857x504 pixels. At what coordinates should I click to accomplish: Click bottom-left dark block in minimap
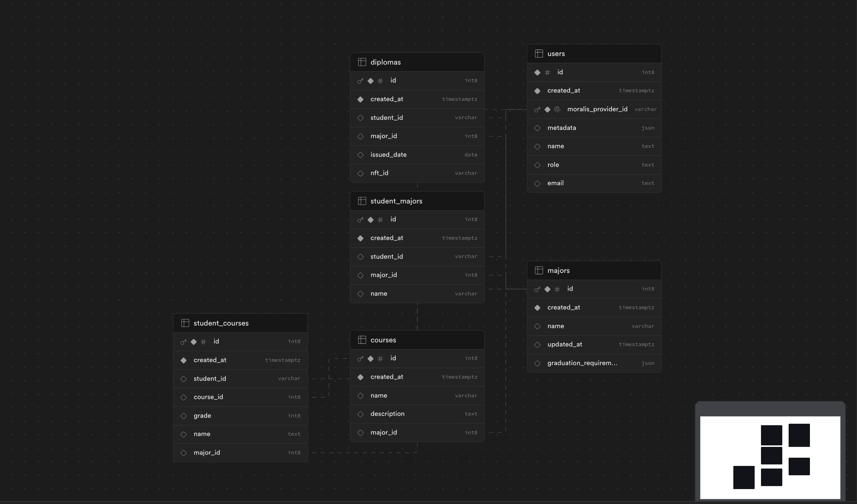(743, 477)
